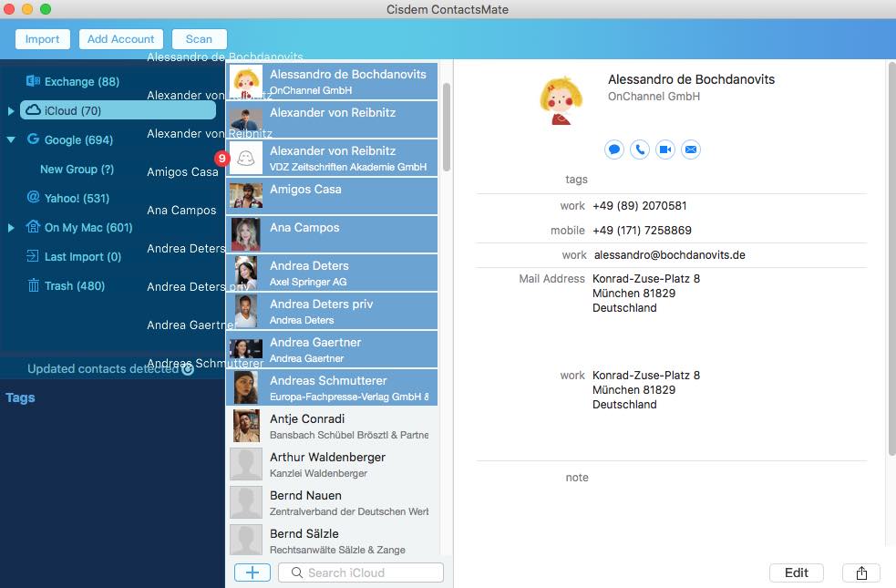Viewport: 896px width, 588px height.
Task: Collapse the Google account triangle
Action: coord(11,139)
